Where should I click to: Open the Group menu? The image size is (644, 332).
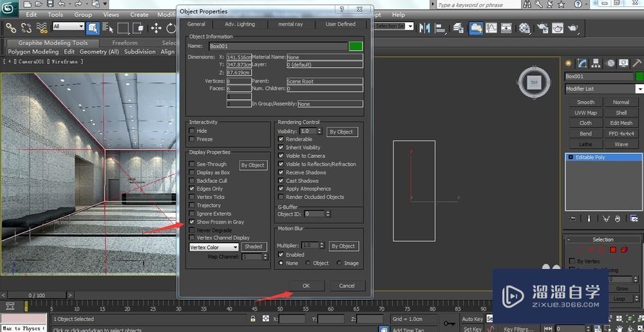pyautogui.click(x=82, y=14)
